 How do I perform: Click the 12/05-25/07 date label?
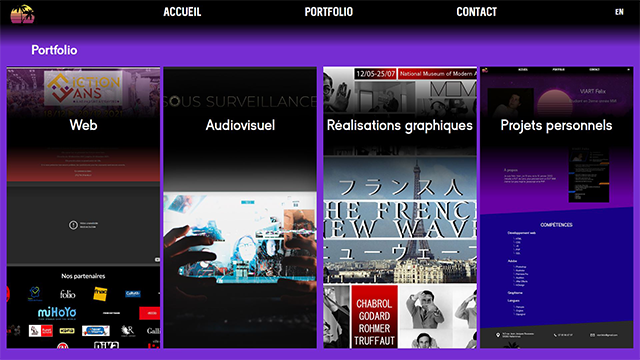(x=375, y=74)
